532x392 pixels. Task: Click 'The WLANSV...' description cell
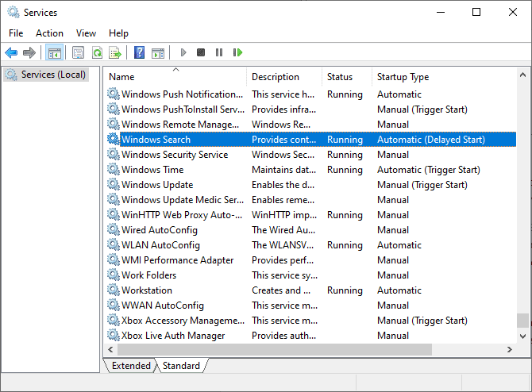point(283,245)
